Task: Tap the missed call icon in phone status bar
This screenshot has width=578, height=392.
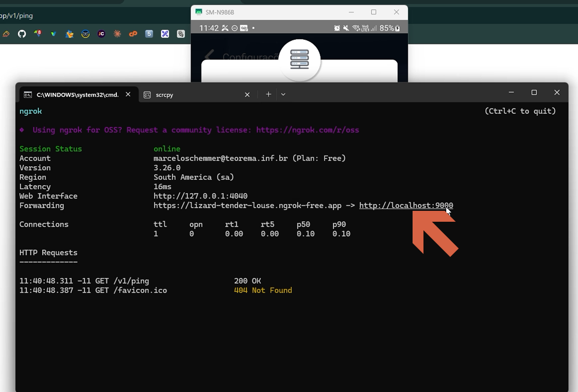Action: coord(225,28)
